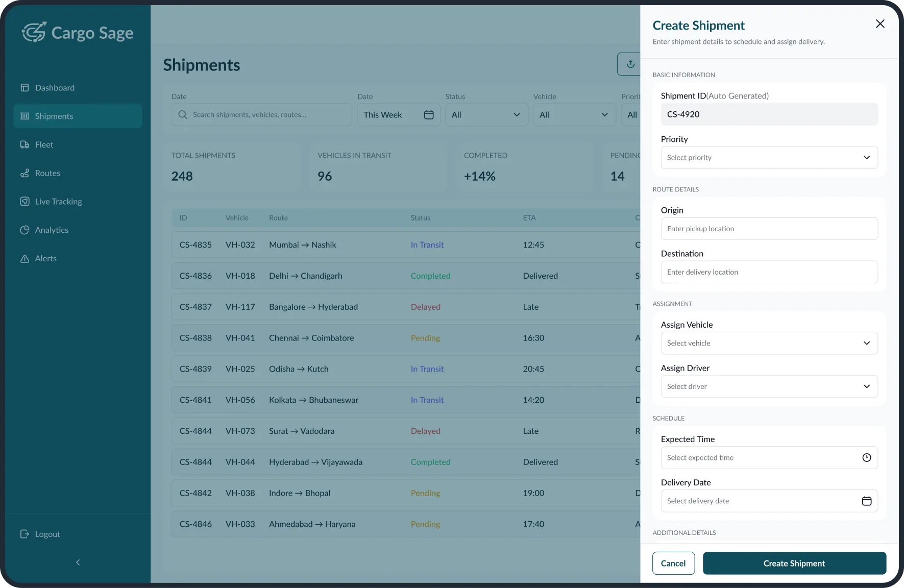This screenshot has width=904, height=588.
Task: Click the Logout arrow icon
Action: coord(24,534)
